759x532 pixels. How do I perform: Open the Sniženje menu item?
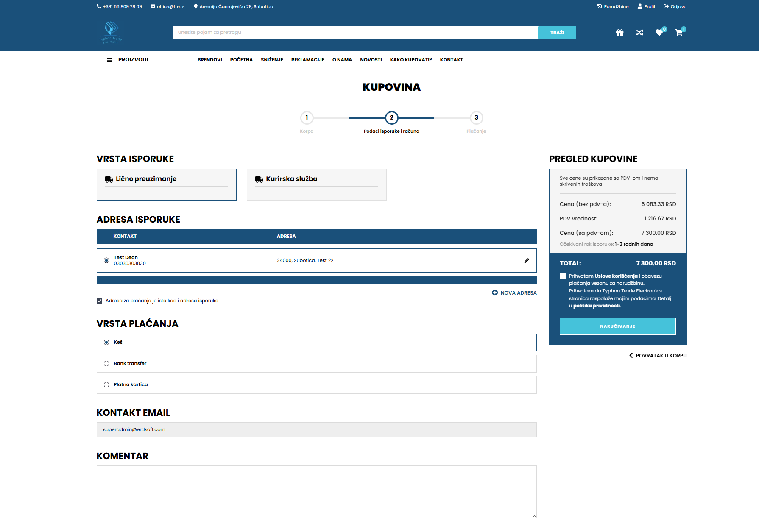(x=272, y=60)
